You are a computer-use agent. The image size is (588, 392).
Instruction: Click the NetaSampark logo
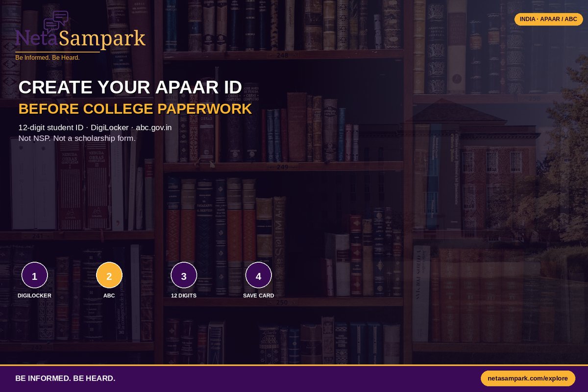pyautogui.click(x=80, y=35)
